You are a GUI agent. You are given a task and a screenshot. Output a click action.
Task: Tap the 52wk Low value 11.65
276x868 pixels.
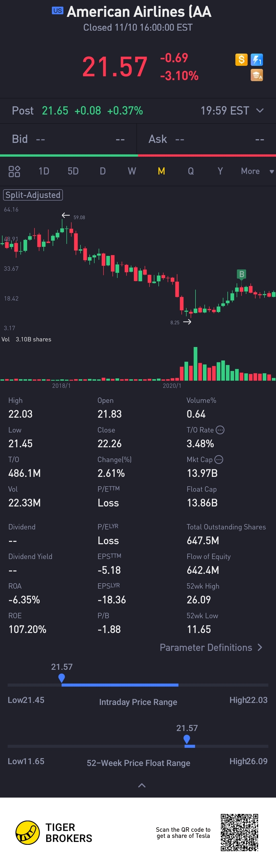point(199,629)
